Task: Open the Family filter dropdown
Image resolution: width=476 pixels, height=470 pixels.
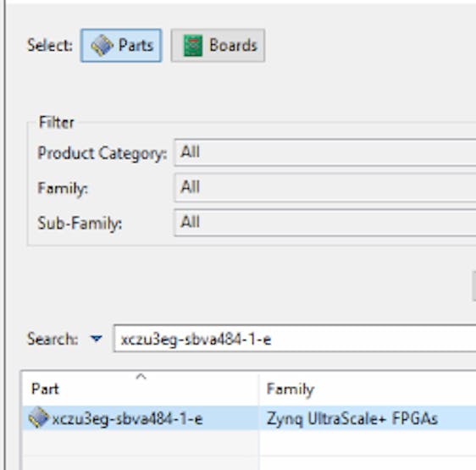Action: [x=325, y=187]
